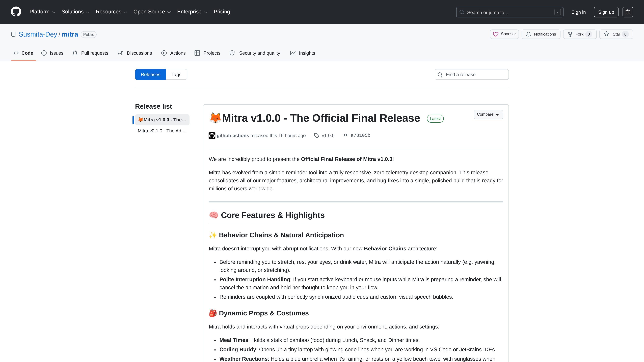
Task: Click the Release list heading
Action: point(153,106)
